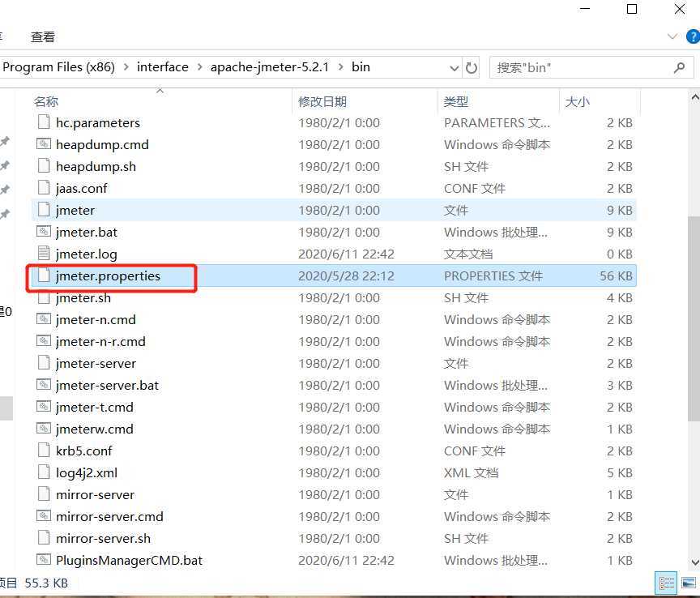700x598 pixels.
Task: Expand the ribbon with the chevron
Action: tap(672, 36)
